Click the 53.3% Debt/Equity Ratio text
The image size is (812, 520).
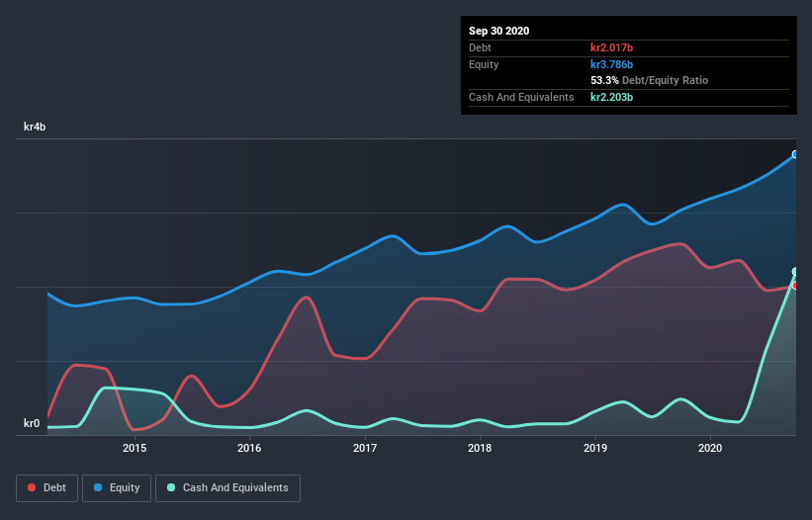650,81
